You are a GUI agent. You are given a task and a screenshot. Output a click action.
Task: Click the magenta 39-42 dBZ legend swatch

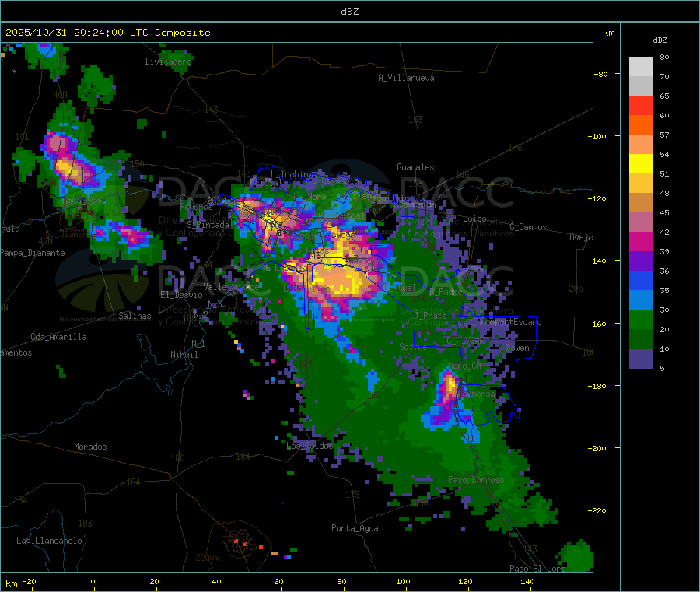(641, 241)
